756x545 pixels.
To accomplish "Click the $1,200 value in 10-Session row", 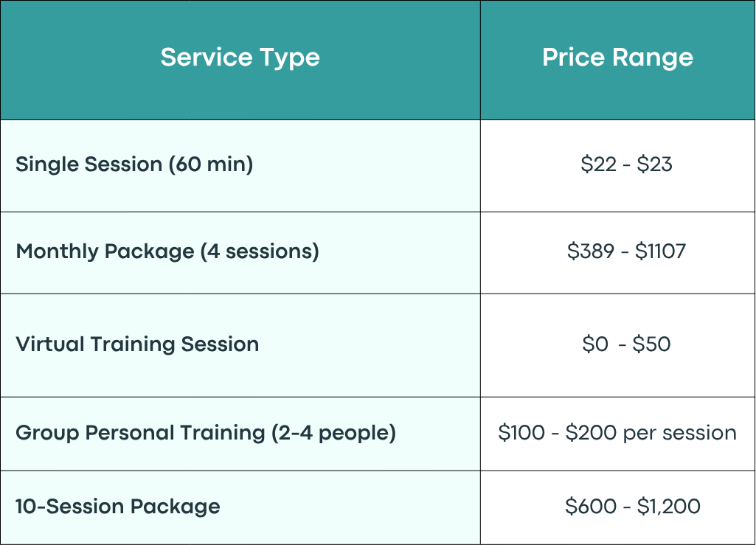I will 669,507.
